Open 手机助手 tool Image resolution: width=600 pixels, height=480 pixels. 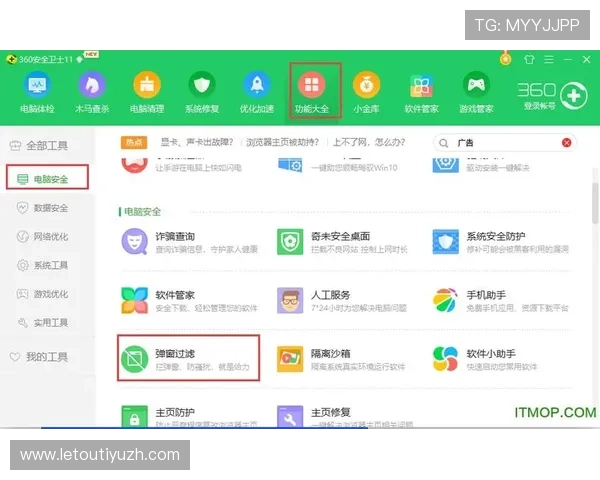501,300
